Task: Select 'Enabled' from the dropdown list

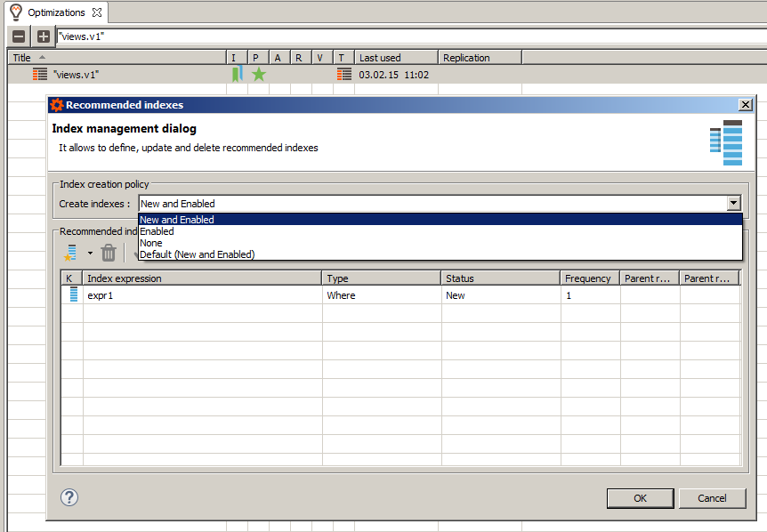Action: (x=157, y=231)
